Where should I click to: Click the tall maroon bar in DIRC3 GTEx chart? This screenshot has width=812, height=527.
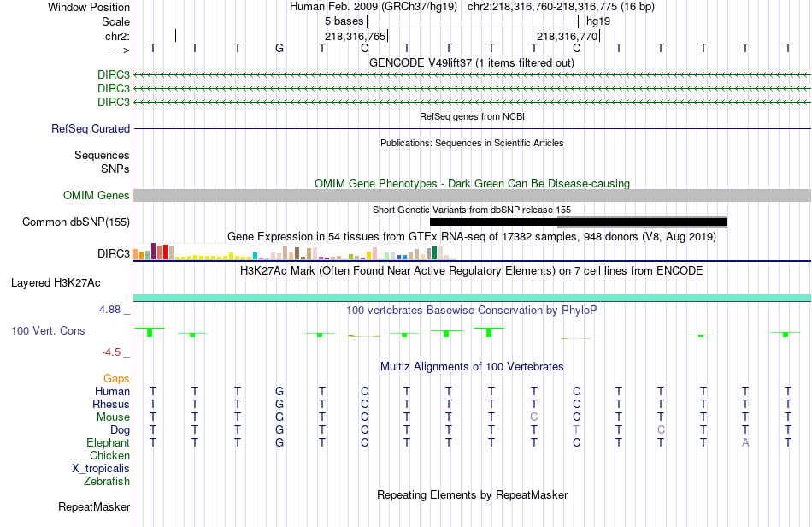pyautogui.click(x=153, y=251)
